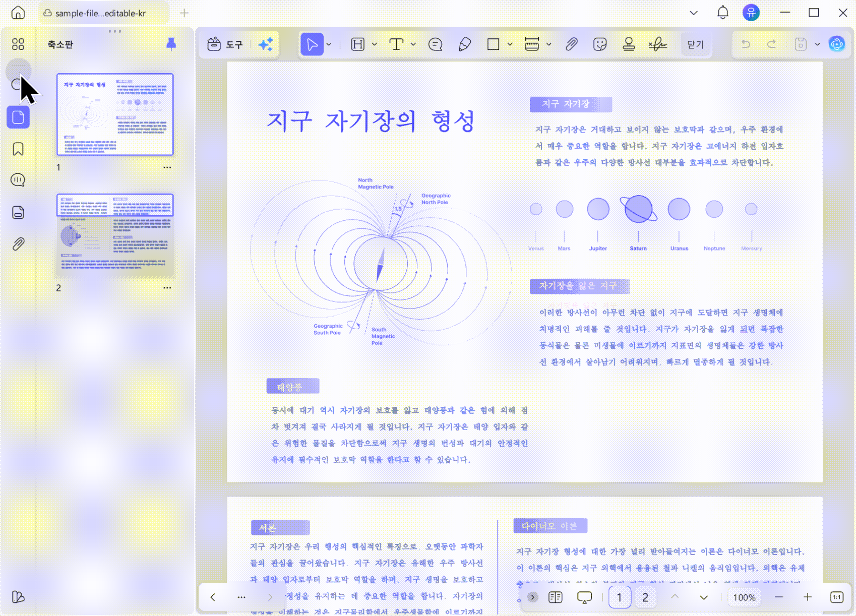Screen dimensions: 856x616
Task: Select the pencil drawing tool
Action: pos(465,44)
